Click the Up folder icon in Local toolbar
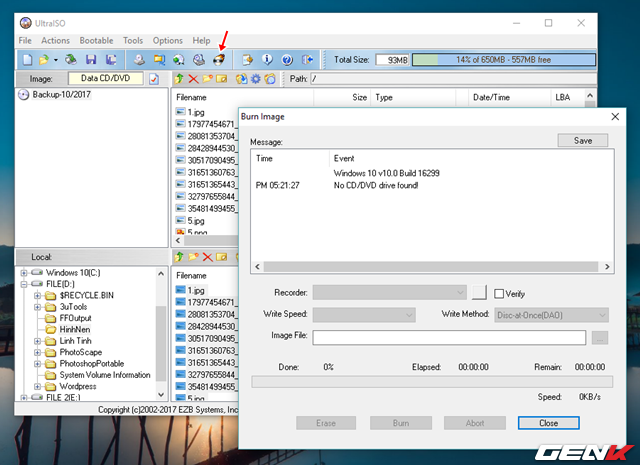 pos(179,257)
